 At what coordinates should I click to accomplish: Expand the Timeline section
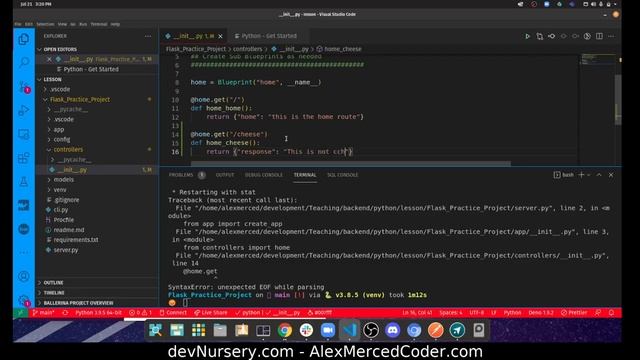[54, 293]
